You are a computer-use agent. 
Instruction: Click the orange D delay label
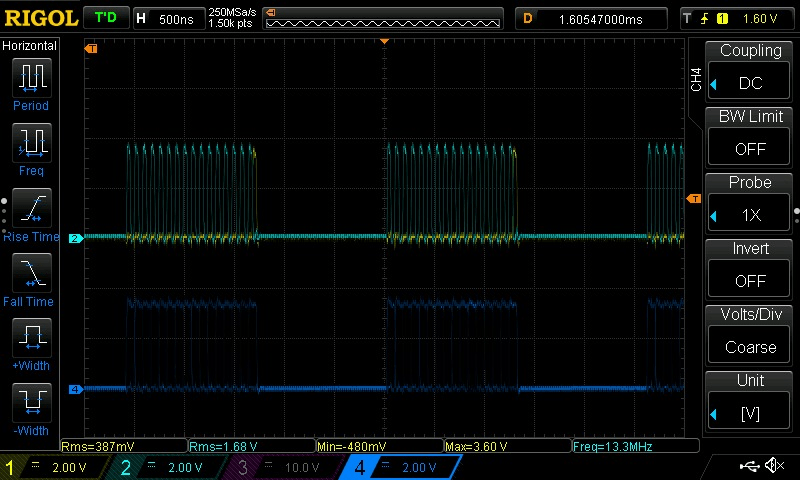pyautogui.click(x=528, y=19)
